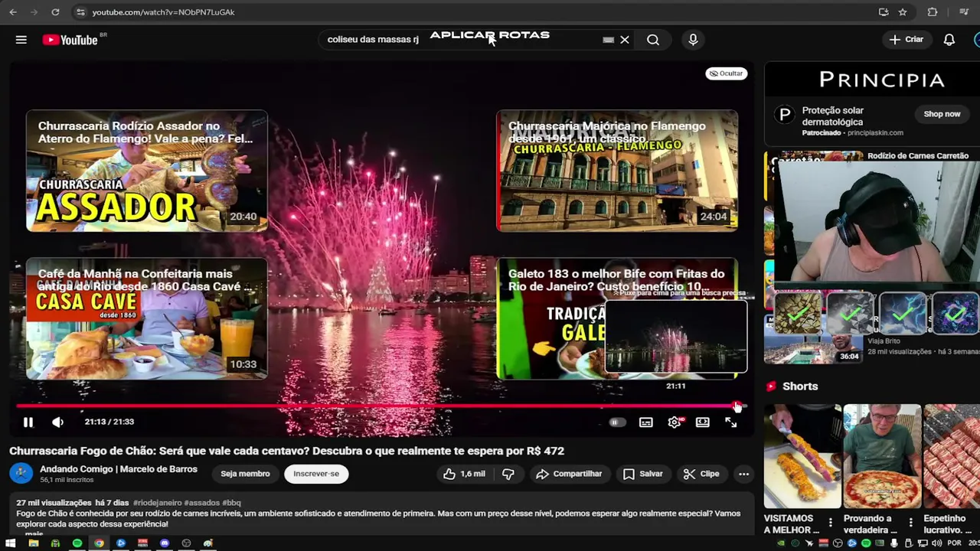Screen dimensions: 980x551
Task: Open more actions three-dot menu
Action: point(743,474)
